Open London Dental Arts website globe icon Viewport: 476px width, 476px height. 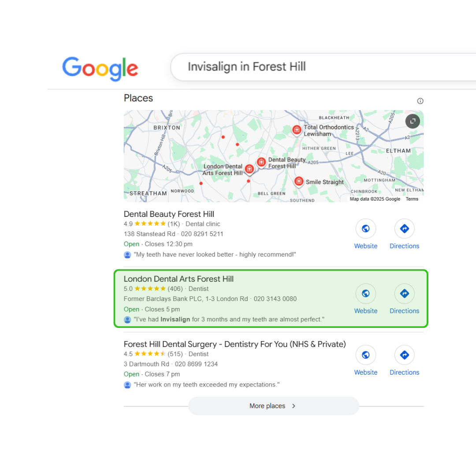pyautogui.click(x=365, y=294)
